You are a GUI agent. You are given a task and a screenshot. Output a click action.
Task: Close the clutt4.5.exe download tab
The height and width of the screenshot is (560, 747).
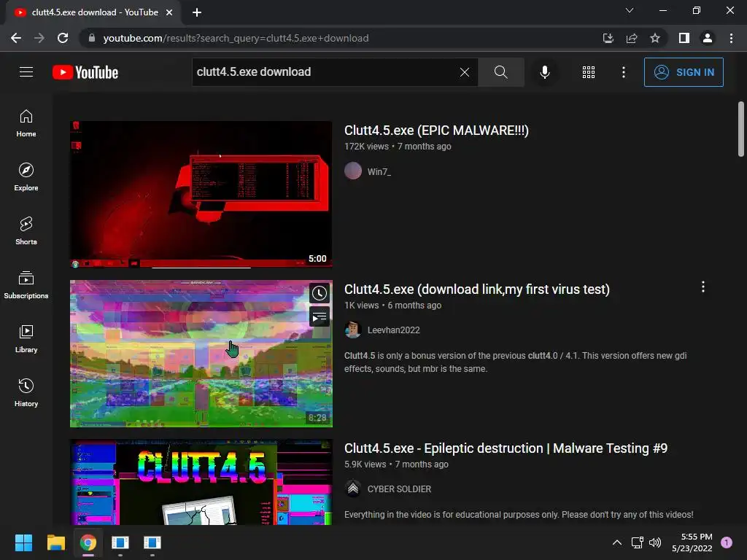(169, 12)
